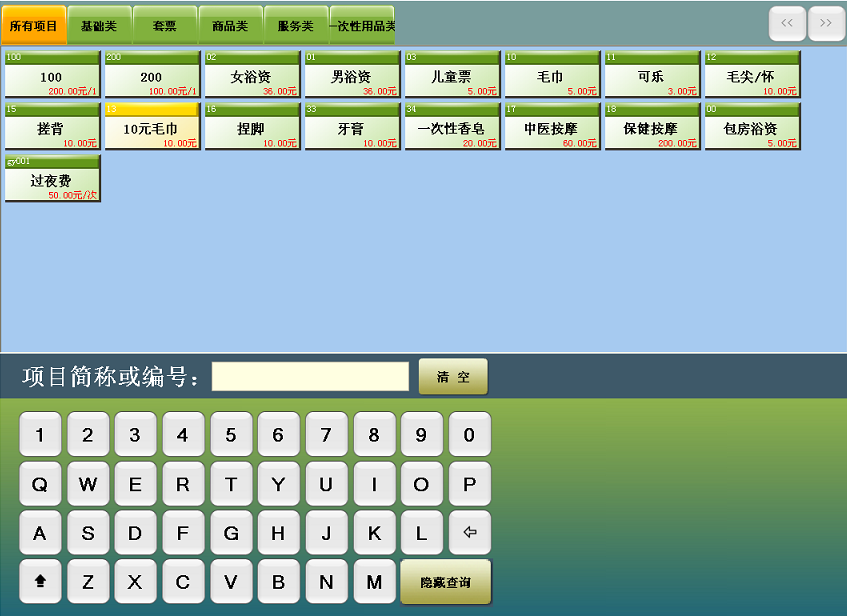Click the 隐藏查询 hide query button

445,582
